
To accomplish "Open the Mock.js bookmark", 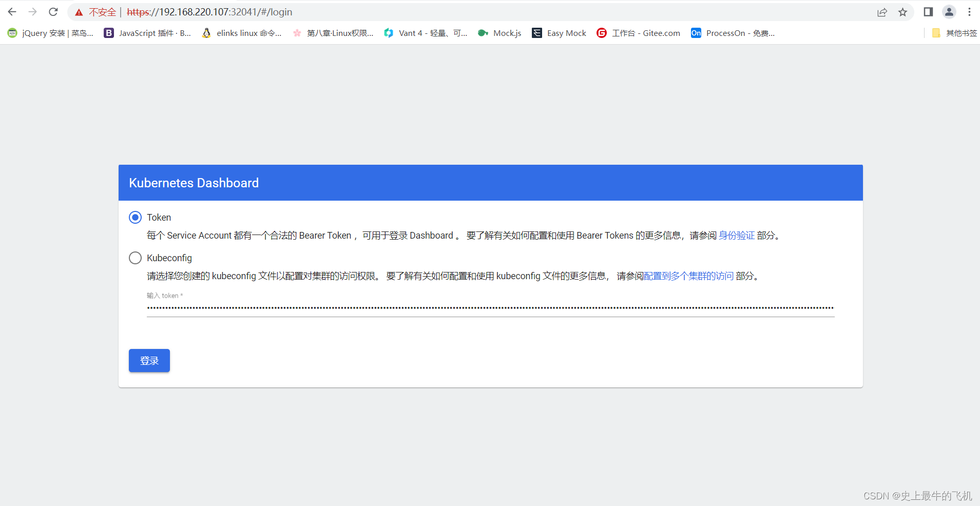I will tap(483, 33).
